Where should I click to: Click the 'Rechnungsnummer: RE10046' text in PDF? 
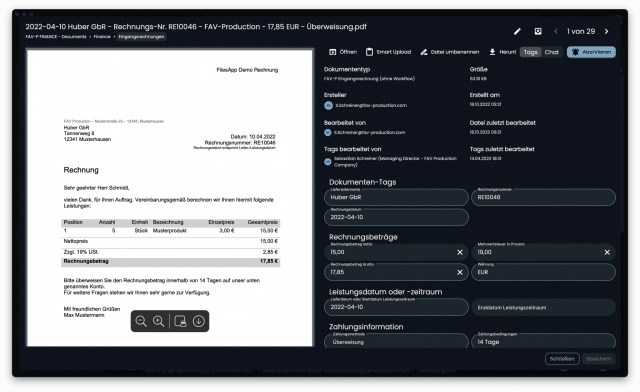240,143
